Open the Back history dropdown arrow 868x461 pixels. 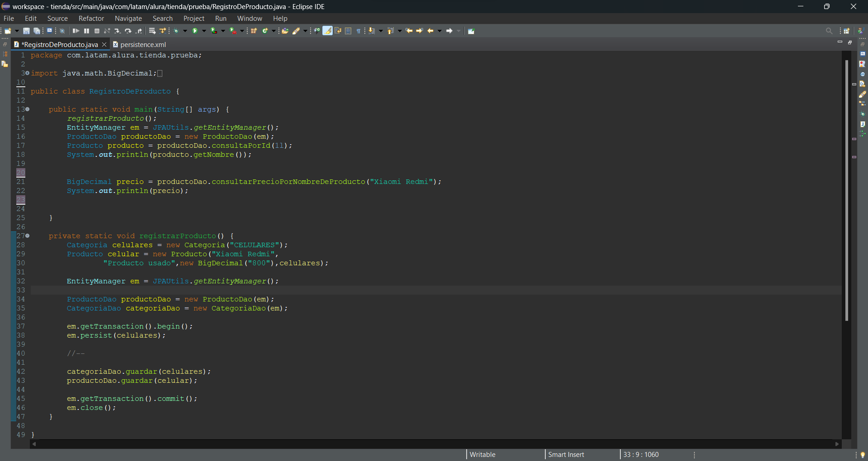pos(439,31)
